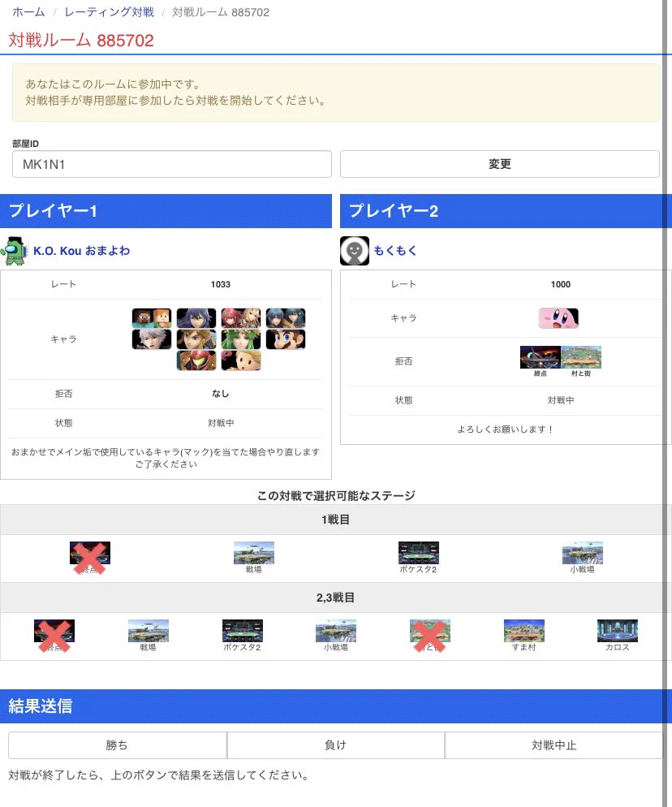Select the すま村 stage in 2,3戦目

(x=523, y=637)
